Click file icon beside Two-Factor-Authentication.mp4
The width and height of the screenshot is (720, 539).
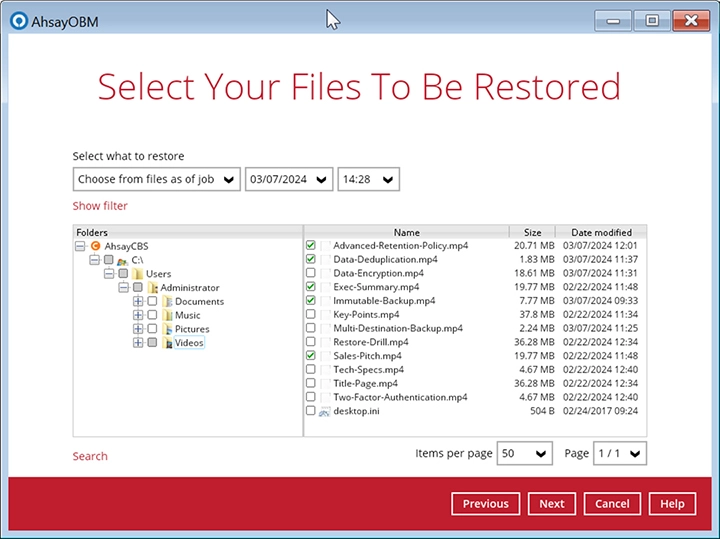click(x=325, y=397)
